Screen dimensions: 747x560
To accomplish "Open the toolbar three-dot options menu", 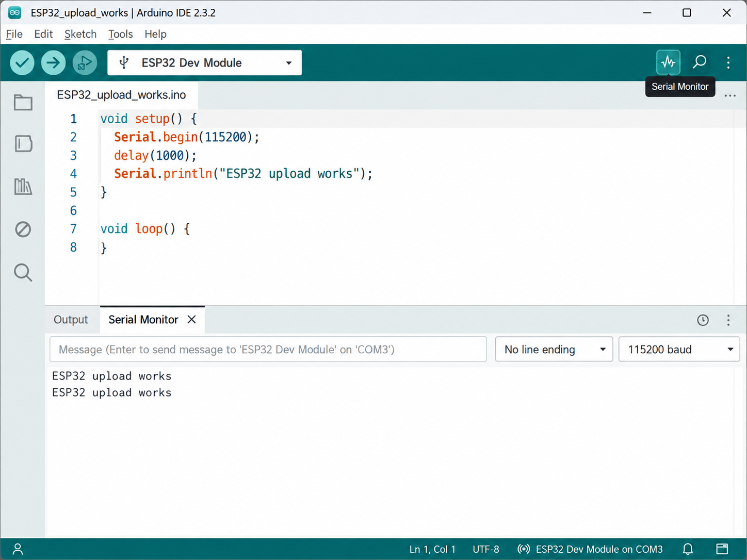I will point(728,62).
